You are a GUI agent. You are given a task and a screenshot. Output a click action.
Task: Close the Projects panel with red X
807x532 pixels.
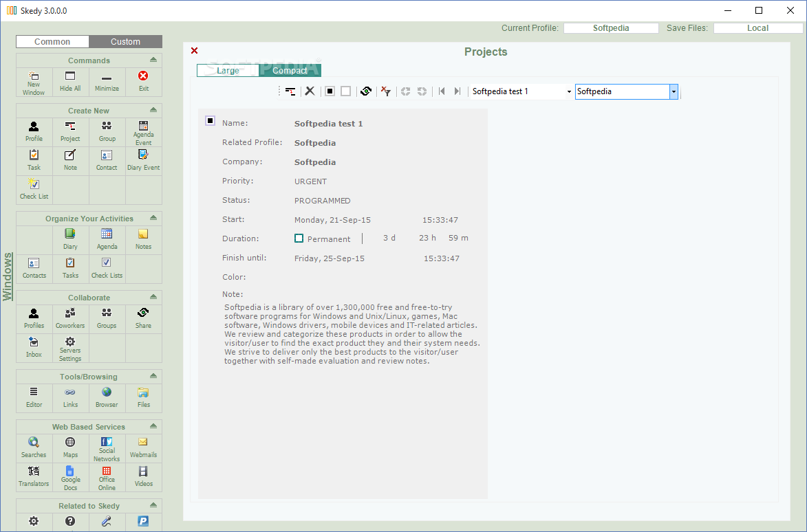pyautogui.click(x=195, y=50)
